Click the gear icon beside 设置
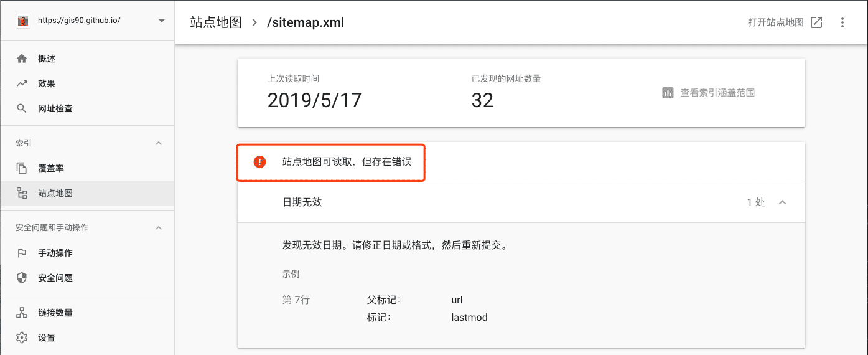Image resolution: width=868 pixels, height=355 pixels. (x=22, y=338)
